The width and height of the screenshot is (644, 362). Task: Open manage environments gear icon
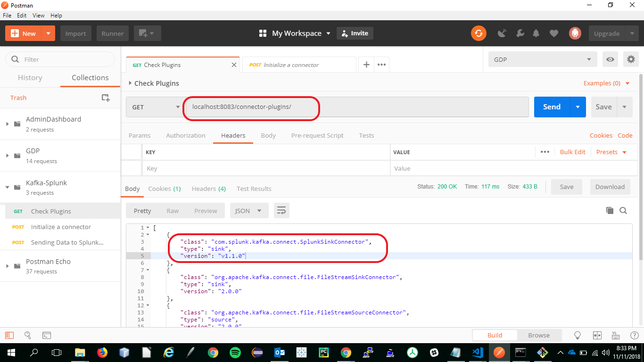point(631,59)
